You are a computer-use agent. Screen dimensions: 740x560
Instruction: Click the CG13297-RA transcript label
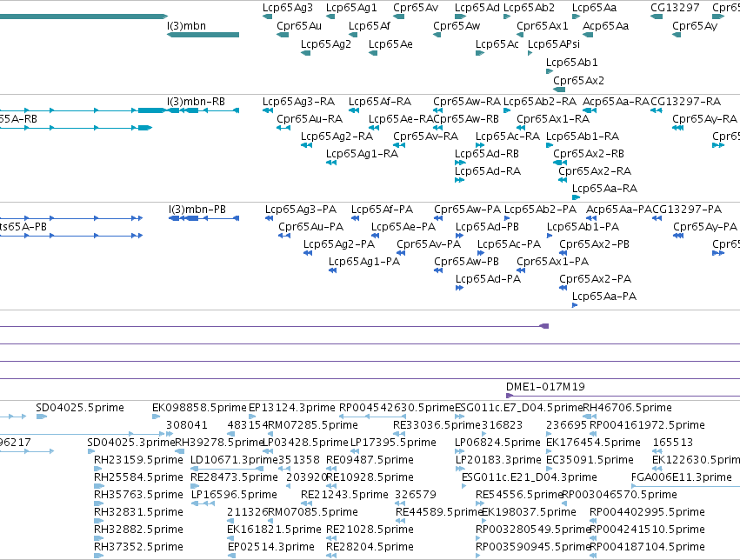pyautogui.click(x=685, y=102)
